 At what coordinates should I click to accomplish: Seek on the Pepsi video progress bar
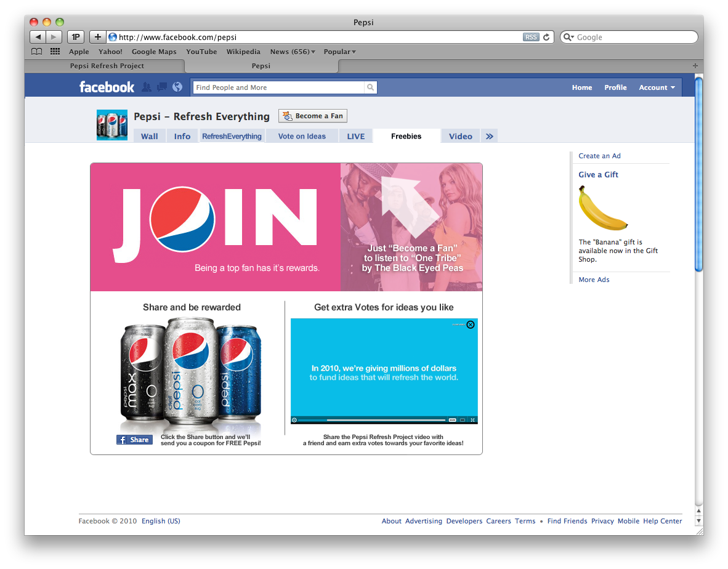(372, 420)
